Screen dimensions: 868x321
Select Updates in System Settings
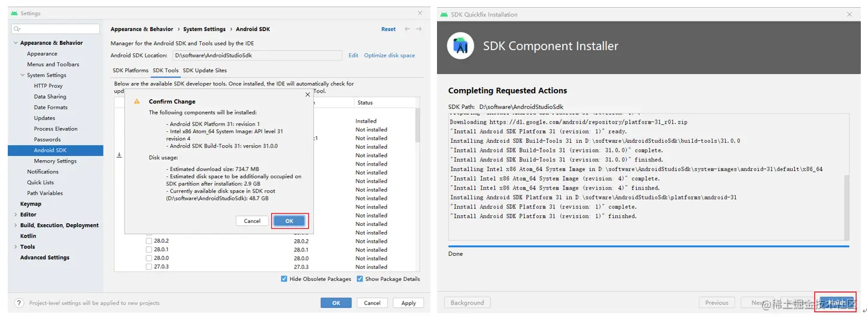44,118
